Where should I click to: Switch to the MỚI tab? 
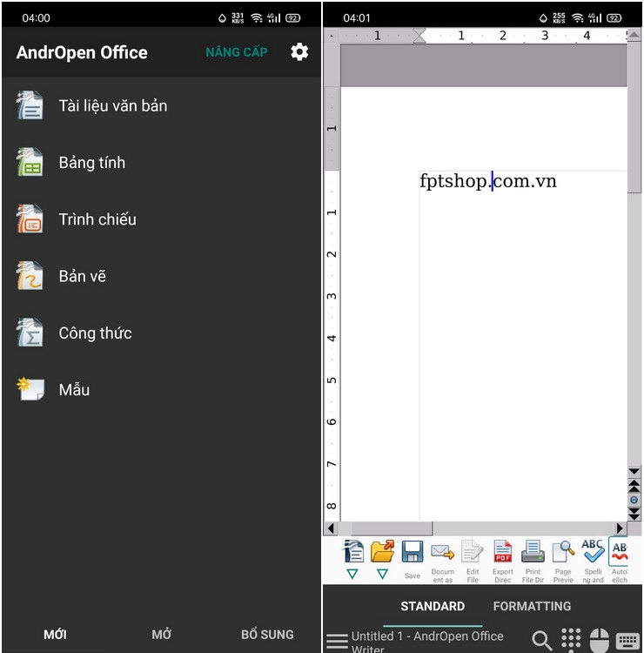55,634
